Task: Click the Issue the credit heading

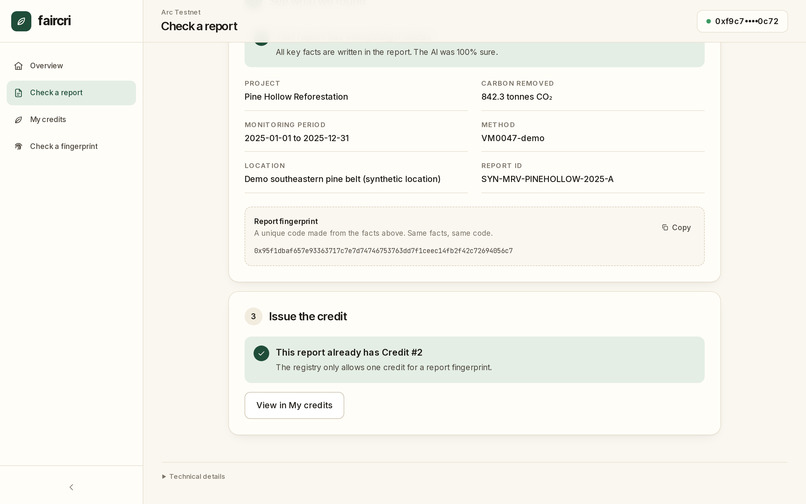Action: click(x=307, y=316)
